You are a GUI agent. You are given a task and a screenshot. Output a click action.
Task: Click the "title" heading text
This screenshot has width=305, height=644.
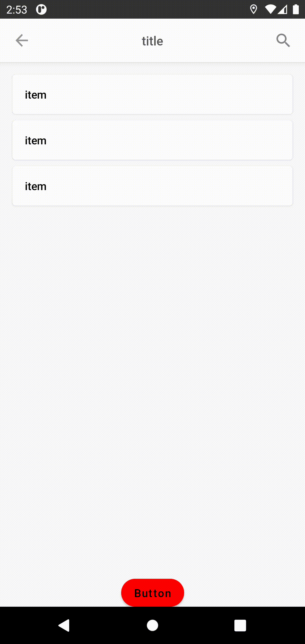tap(152, 41)
